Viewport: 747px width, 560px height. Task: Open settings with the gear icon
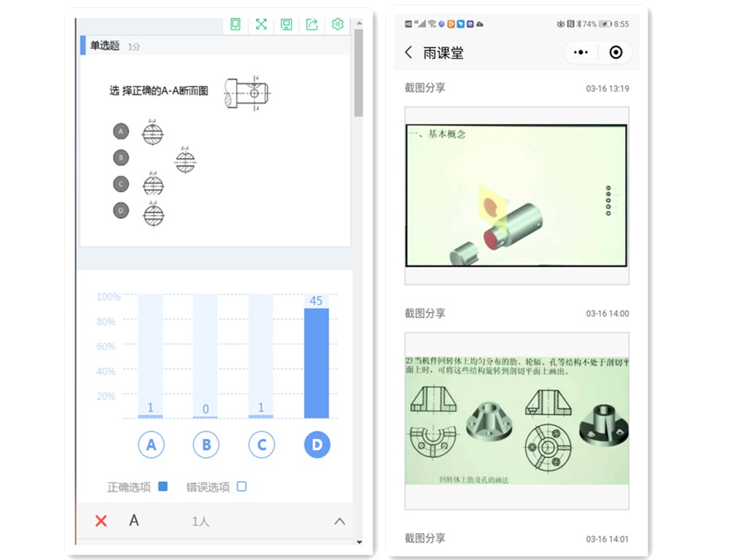click(x=337, y=24)
